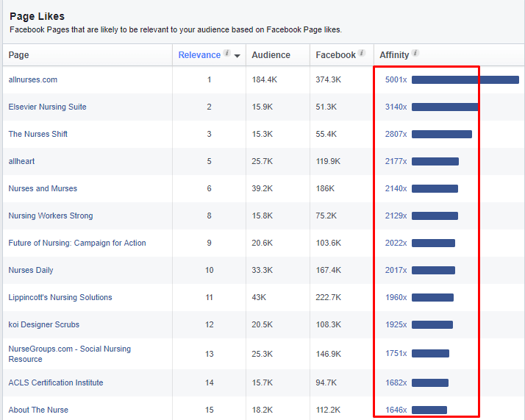
Task: Click the info icon next to Relevance
Action: [227, 53]
